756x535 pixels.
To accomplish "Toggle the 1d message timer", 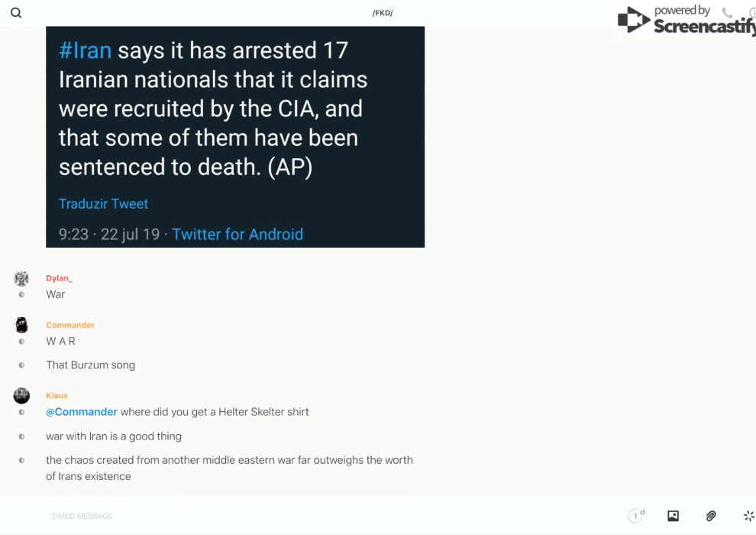I will [636, 516].
